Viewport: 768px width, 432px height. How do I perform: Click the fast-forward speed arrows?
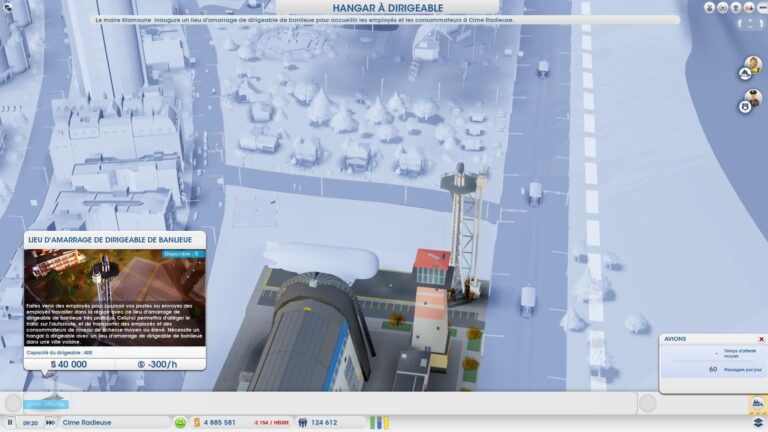(50, 422)
